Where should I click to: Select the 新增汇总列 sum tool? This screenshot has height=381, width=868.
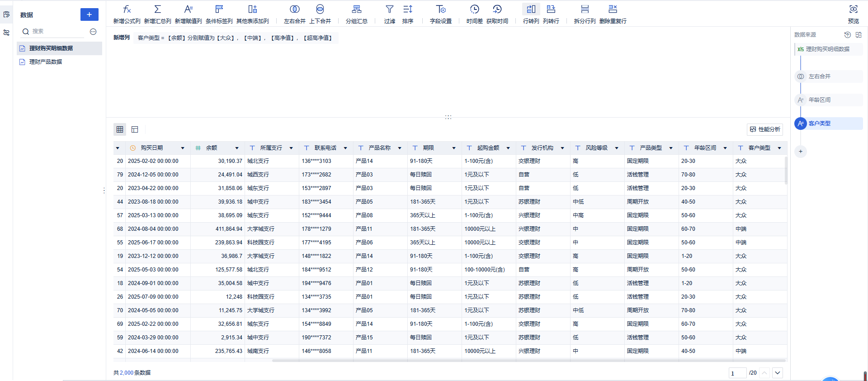point(157,10)
